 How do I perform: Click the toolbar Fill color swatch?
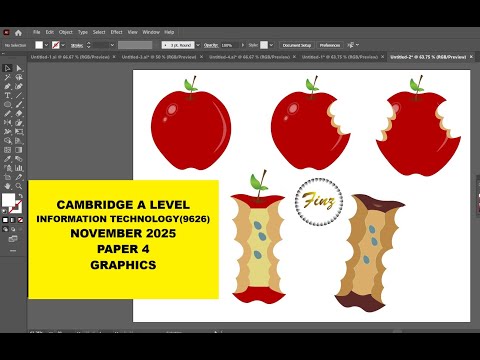(8, 200)
